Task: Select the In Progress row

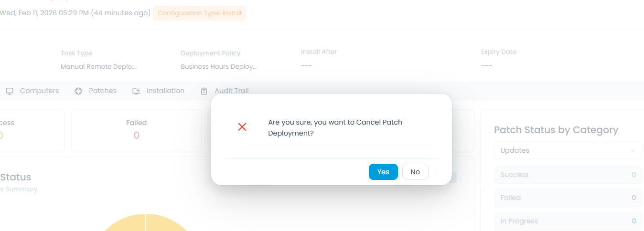Action: [x=568, y=221]
